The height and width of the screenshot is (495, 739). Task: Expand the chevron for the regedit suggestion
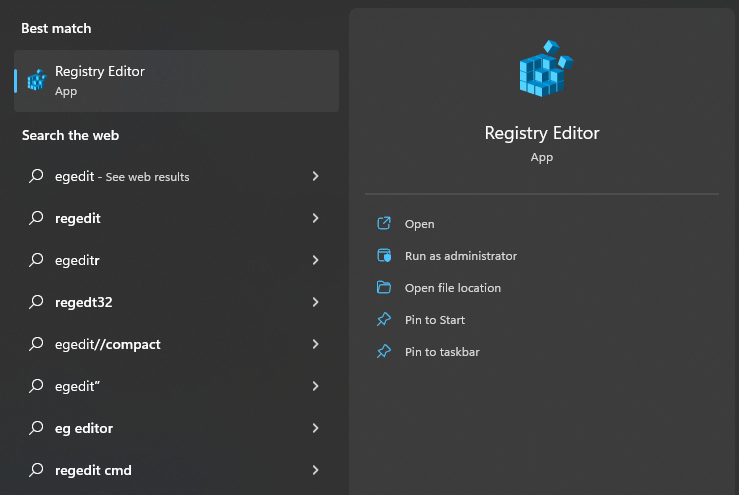pos(316,218)
